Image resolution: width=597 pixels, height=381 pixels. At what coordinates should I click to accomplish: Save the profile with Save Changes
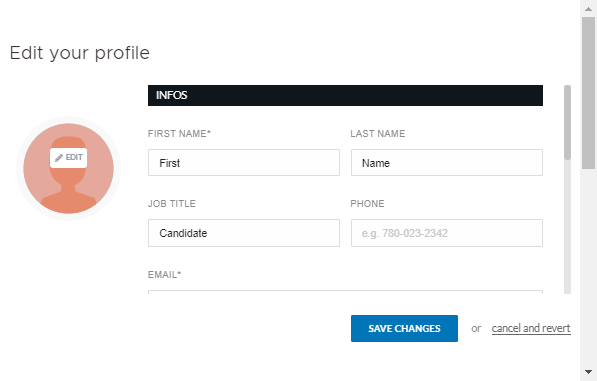tap(404, 328)
